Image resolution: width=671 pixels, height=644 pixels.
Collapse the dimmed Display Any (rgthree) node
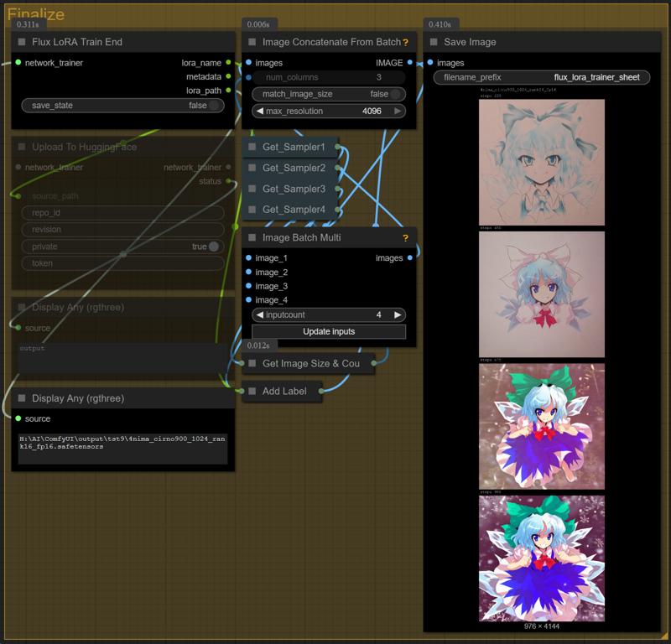pos(22,307)
